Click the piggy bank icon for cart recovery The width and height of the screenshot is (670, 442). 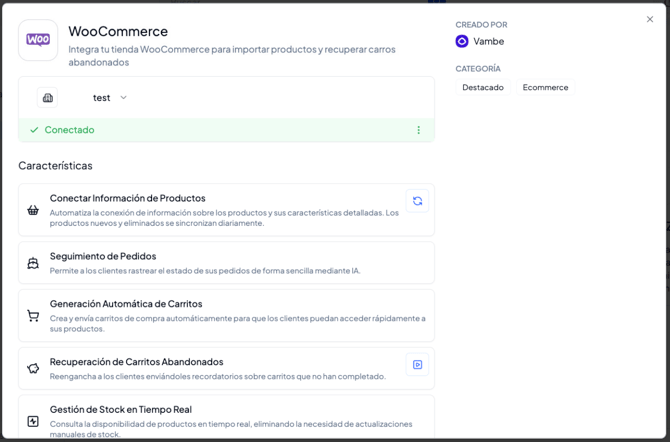[33, 369]
